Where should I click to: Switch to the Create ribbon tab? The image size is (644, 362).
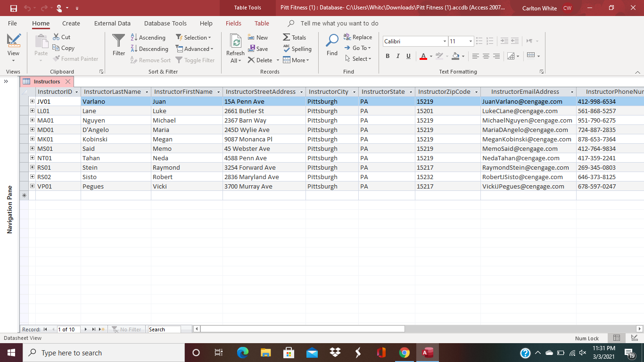(x=71, y=23)
